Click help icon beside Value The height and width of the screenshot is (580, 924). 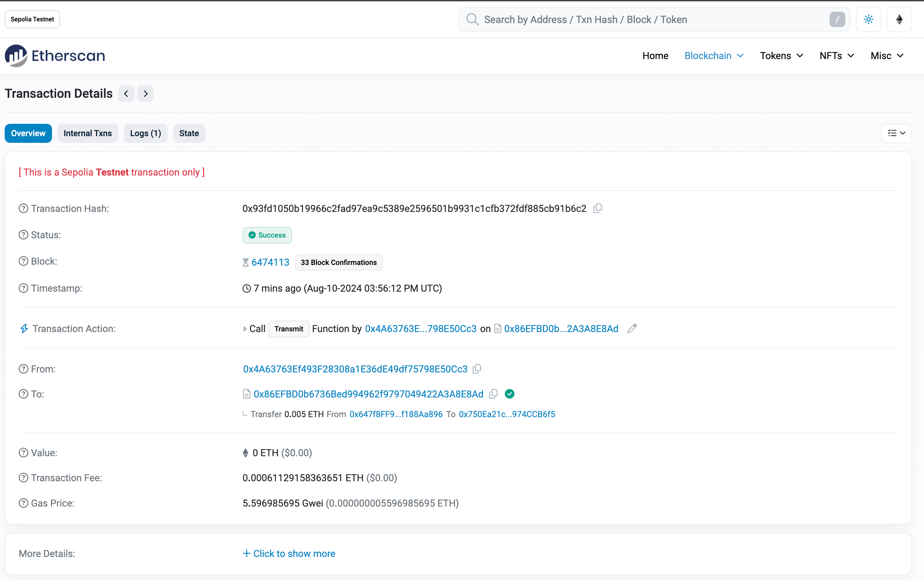click(x=23, y=453)
